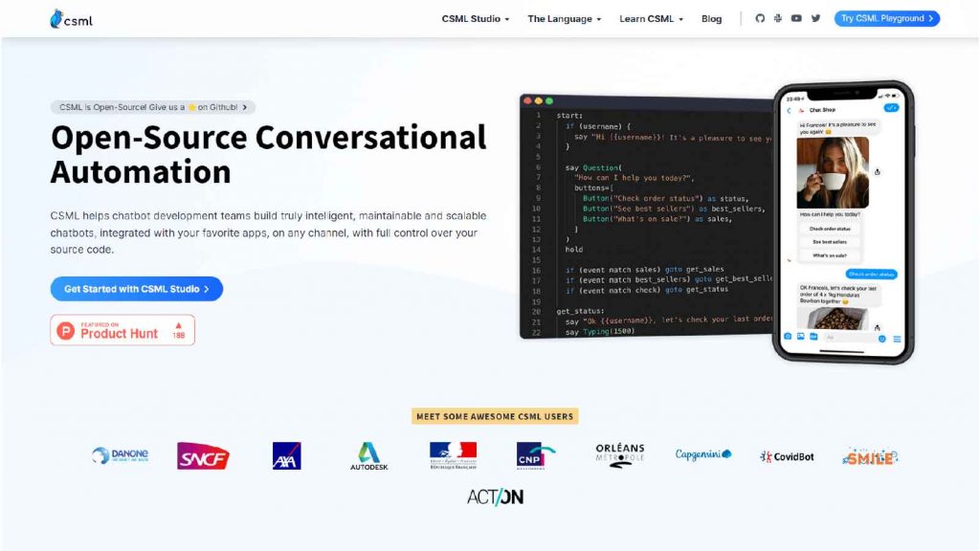The width and height of the screenshot is (980, 551).
Task: Go to the Blog page
Action: pyautogui.click(x=711, y=19)
